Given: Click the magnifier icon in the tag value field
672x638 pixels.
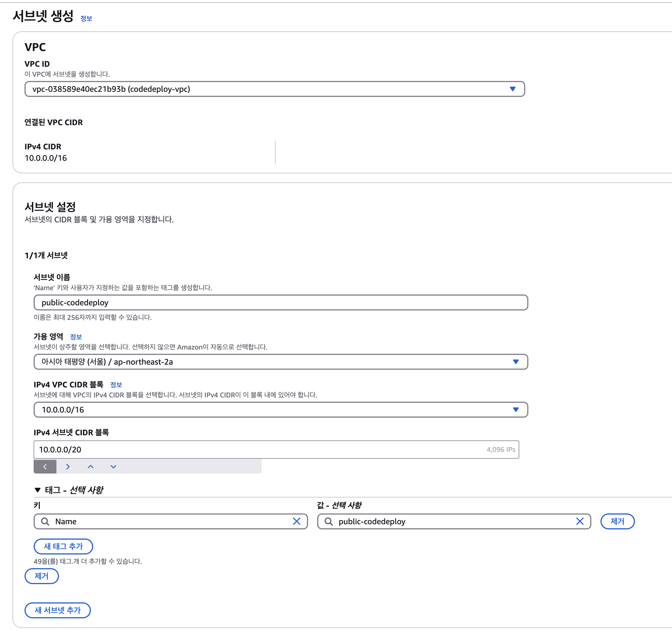Looking at the screenshot, I should [328, 521].
